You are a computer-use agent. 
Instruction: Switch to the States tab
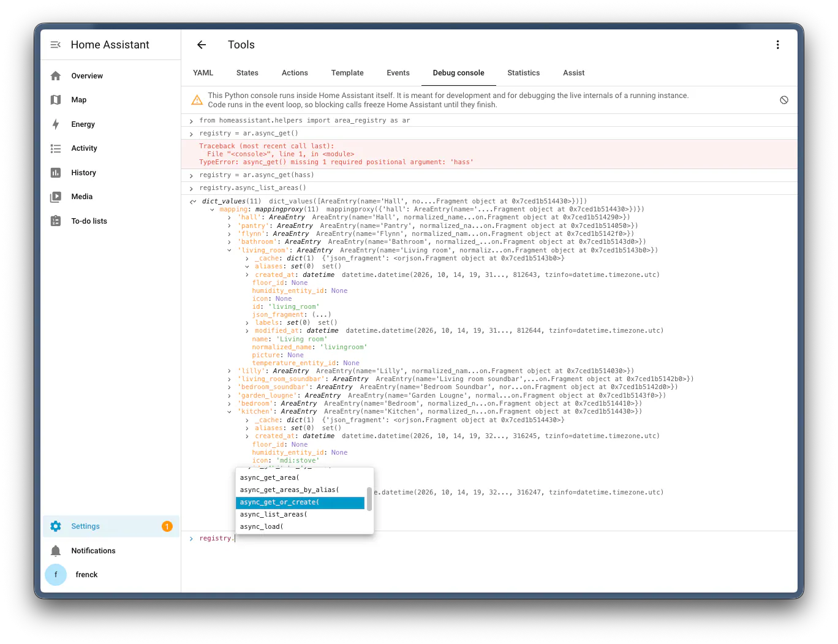click(x=247, y=73)
